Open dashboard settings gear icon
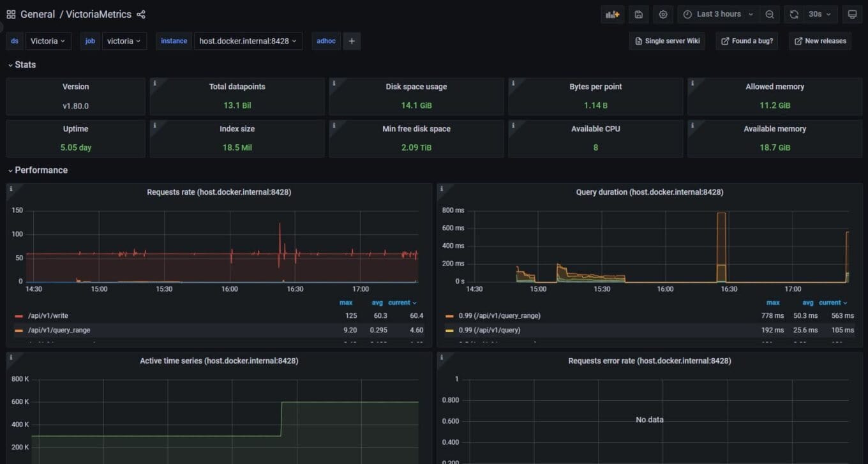The image size is (868, 464). [663, 14]
